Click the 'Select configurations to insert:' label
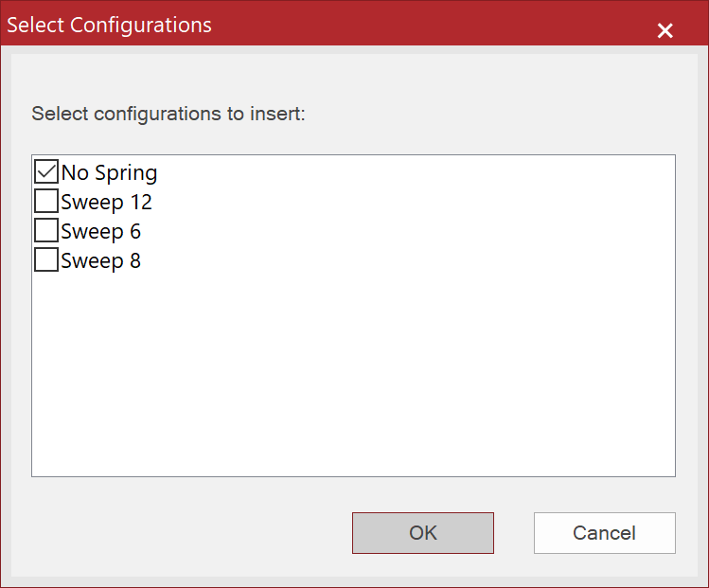Image resolution: width=709 pixels, height=588 pixels. [x=168, y=114]
